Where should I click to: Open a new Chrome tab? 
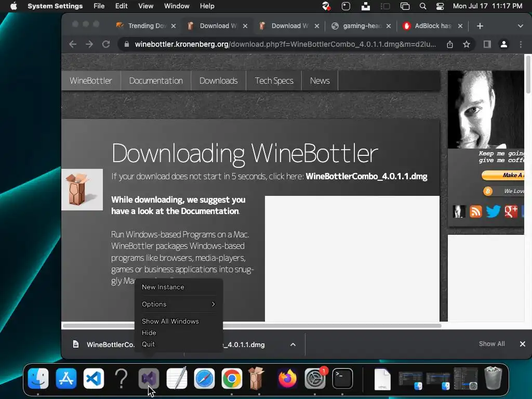480,26
